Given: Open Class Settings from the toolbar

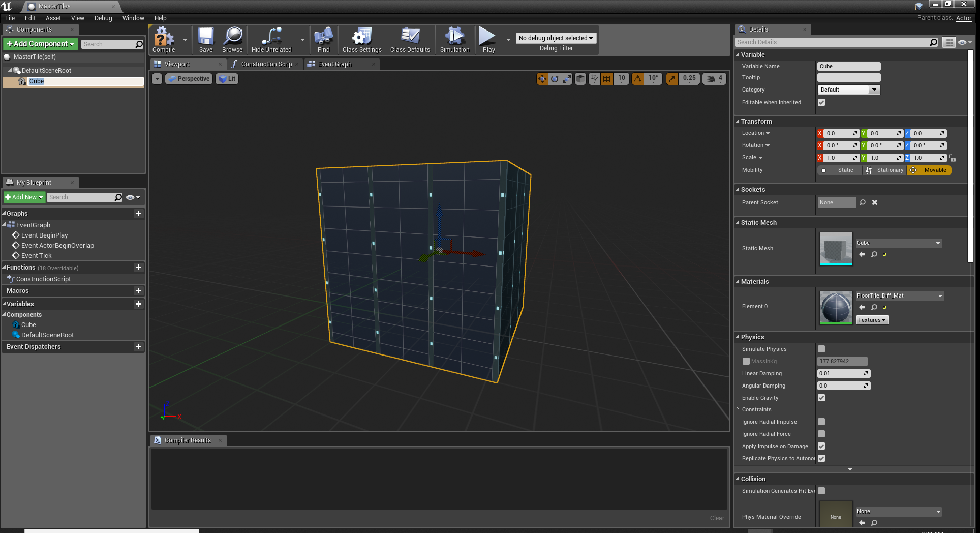Looking at the screenshot, I should [x=361, y=40].
